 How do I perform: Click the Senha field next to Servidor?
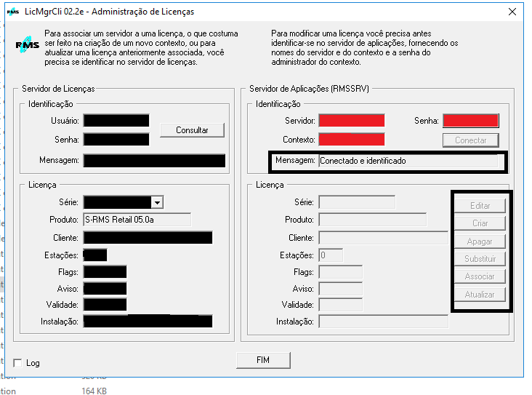tap(471, 121)
